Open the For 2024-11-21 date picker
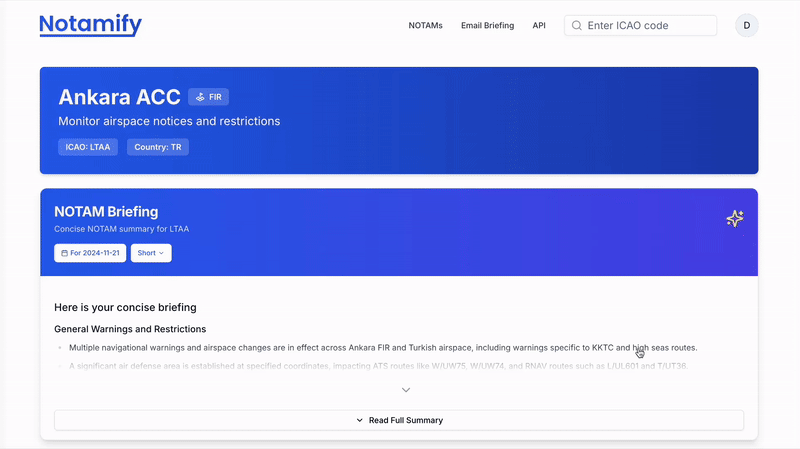The width and height of the screenshot is (800, 449). coord(90,253)
